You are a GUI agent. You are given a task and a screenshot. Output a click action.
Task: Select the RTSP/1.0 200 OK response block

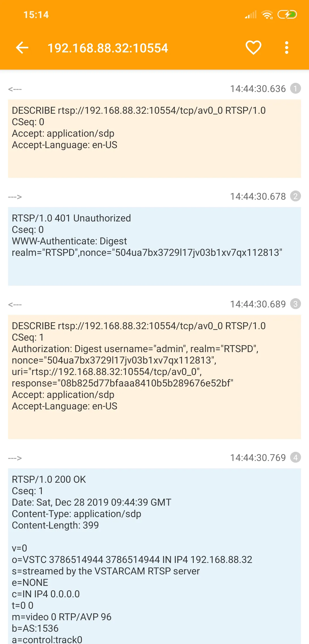154,556
